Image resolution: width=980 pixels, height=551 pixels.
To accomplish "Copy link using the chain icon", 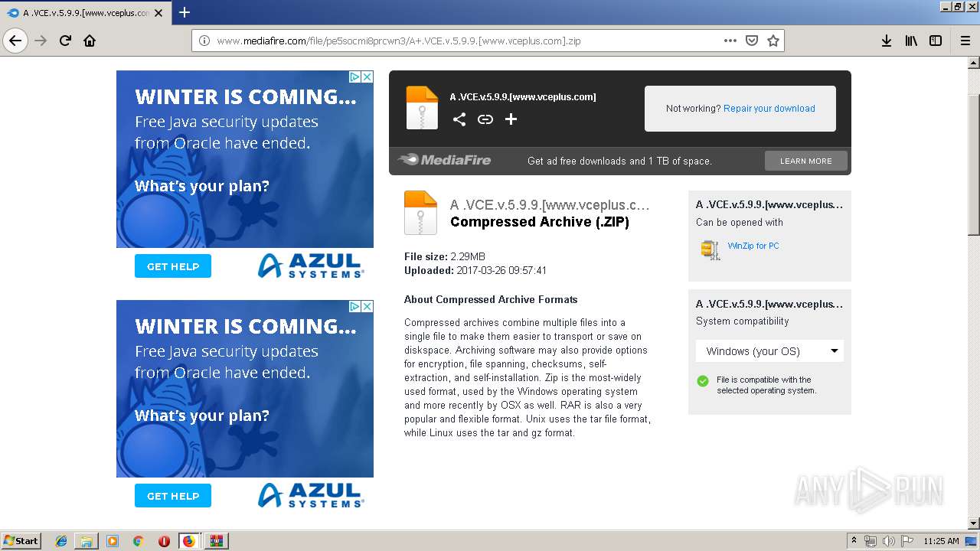I will pos(485,119).
